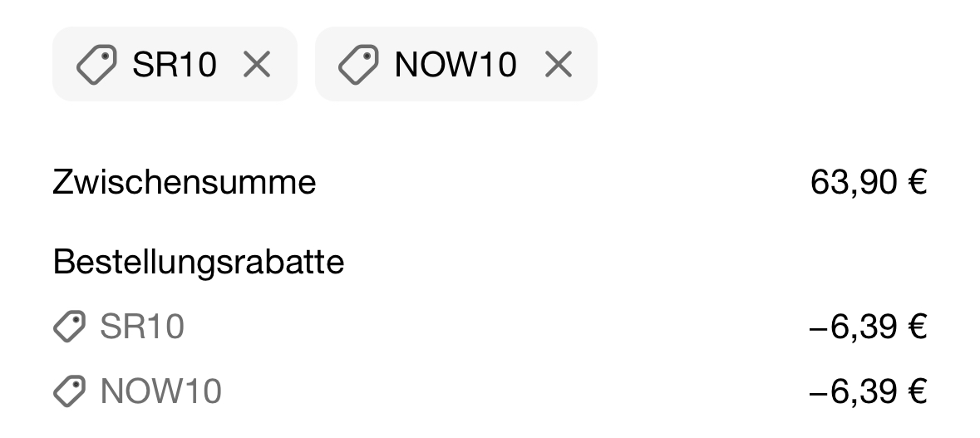Click the Zwischensumme label

(185, 183)
